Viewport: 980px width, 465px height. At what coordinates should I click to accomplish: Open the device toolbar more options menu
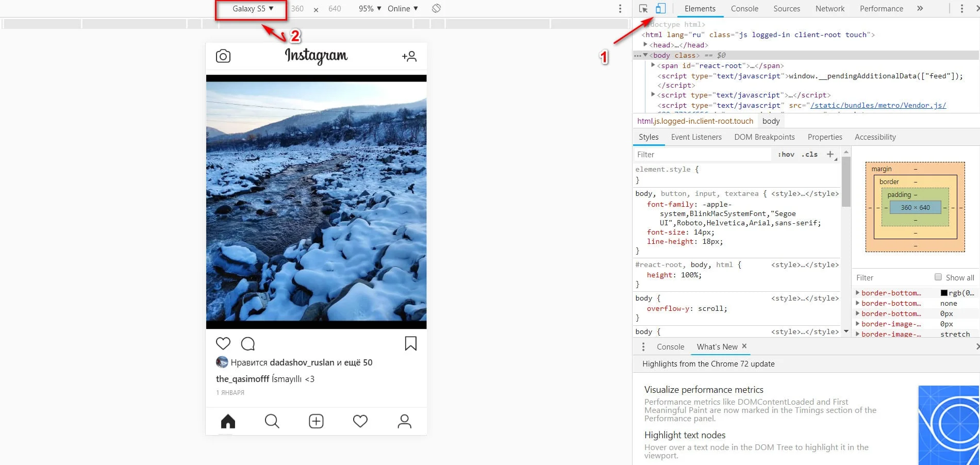click(x=620, y=8)
